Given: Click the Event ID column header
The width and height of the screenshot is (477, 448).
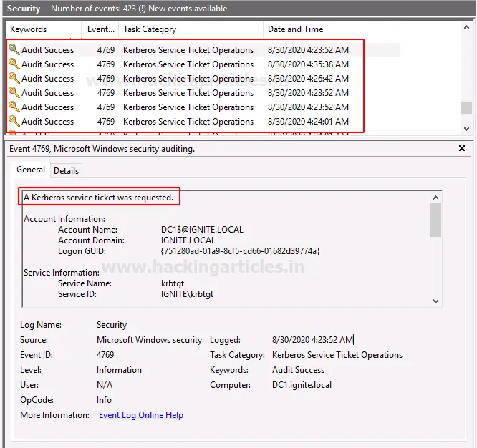Looking at the screenshot, I should tap(100, 29).
